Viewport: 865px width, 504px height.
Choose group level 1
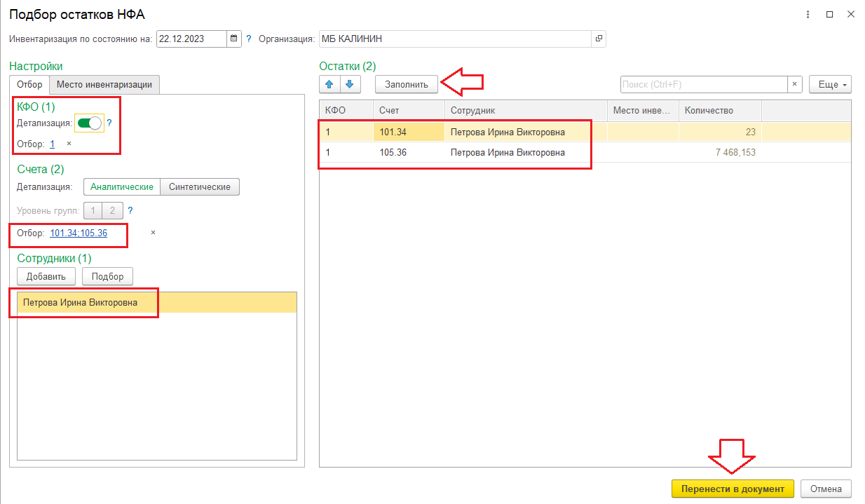[93, 210]
